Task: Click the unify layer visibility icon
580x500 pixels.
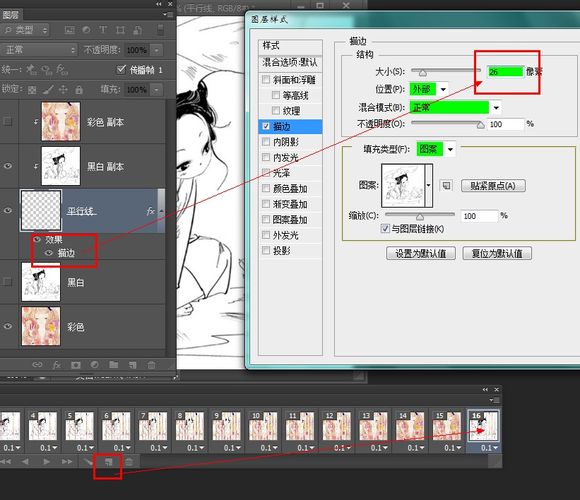Action: coord(47,70)
